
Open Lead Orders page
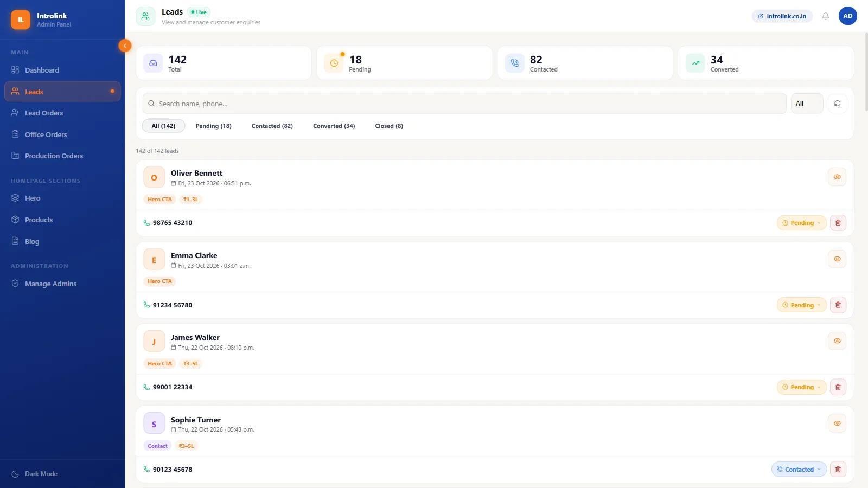pyautogui.click(x=62, y=113)
